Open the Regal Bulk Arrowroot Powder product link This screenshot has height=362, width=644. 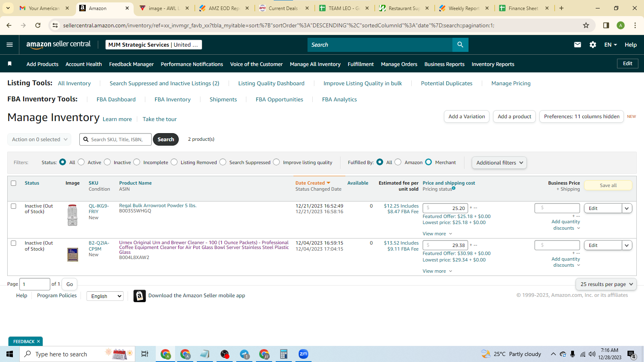tap(158, 206)
